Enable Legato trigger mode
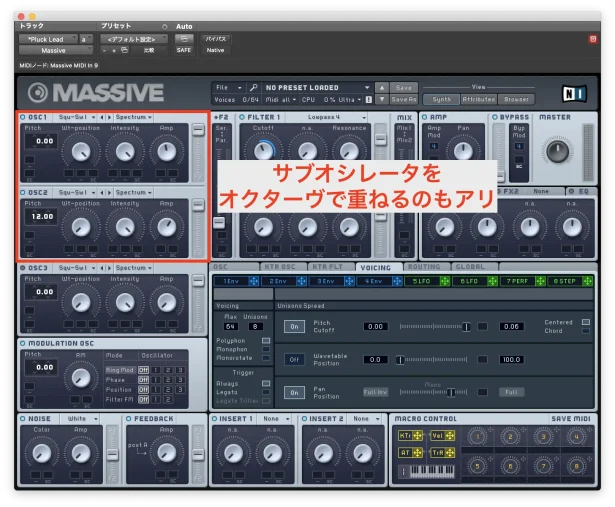This screenshot has width=615, height=507. [x=265, y=392]
